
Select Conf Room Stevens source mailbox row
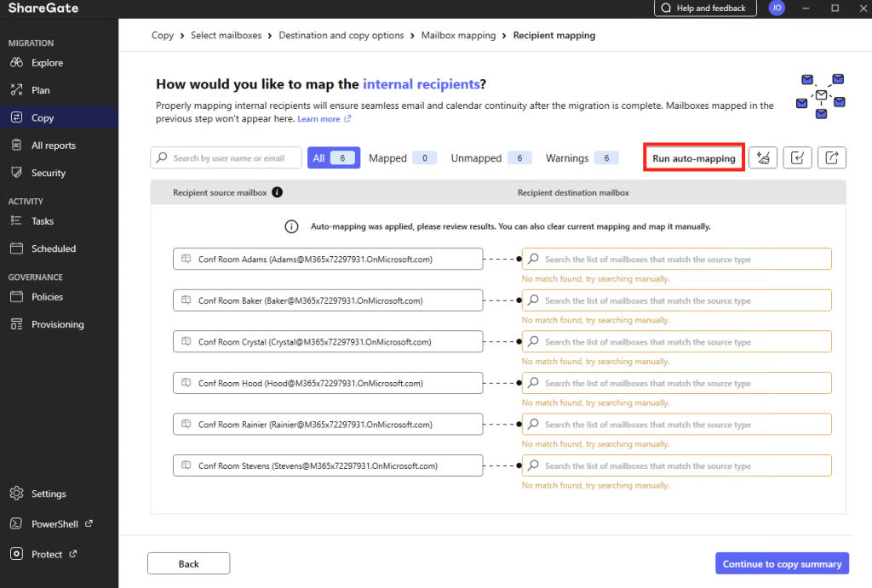[328, 465]
